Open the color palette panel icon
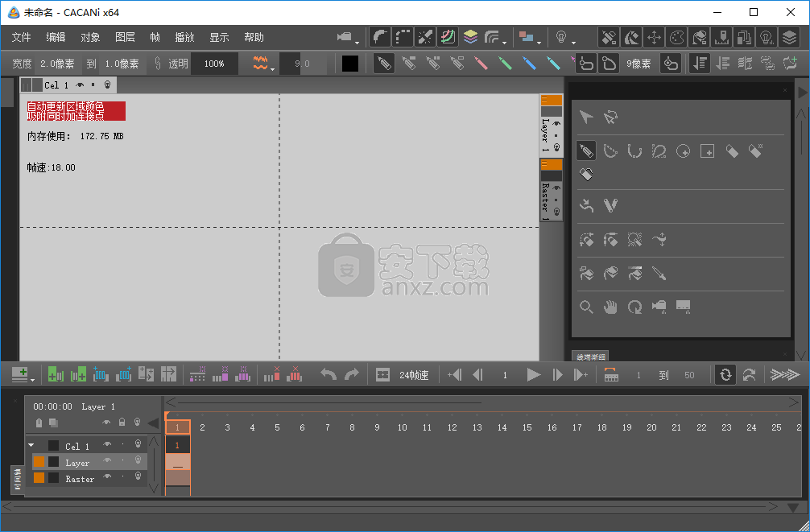The width and height of the screenshot is (810, 532). pos(676,37)
